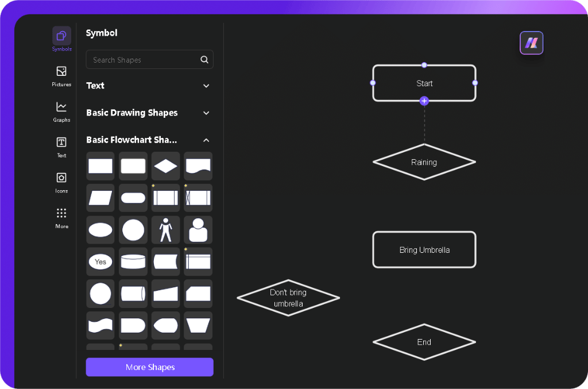
Task: Pick the Yes ellipse shape
Action: click(x=100, y=262)
